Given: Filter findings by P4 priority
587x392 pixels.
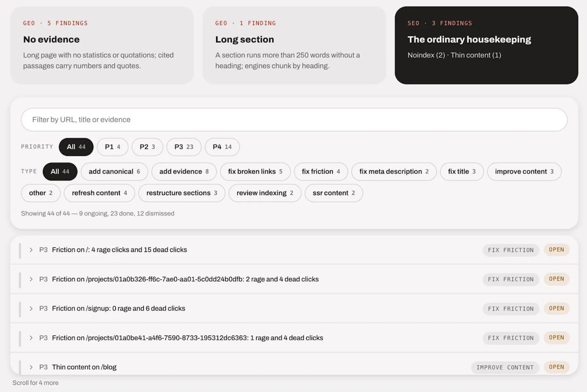Looking at the screenshot, I should click(x=222, y=147).
